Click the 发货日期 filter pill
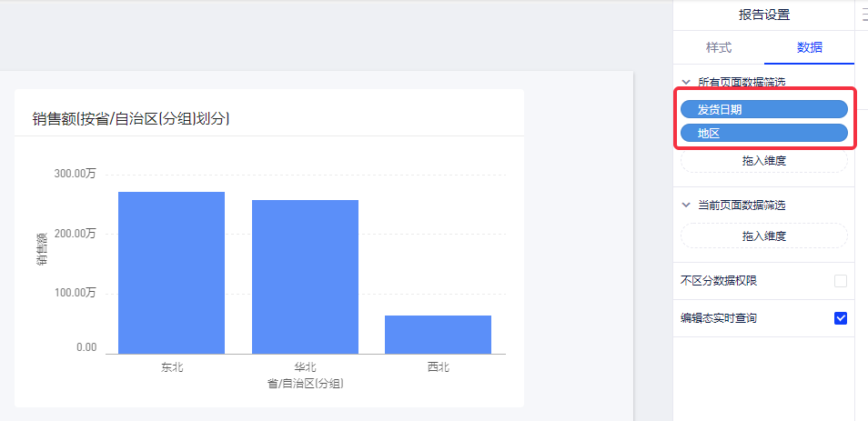 click(763, 109)
